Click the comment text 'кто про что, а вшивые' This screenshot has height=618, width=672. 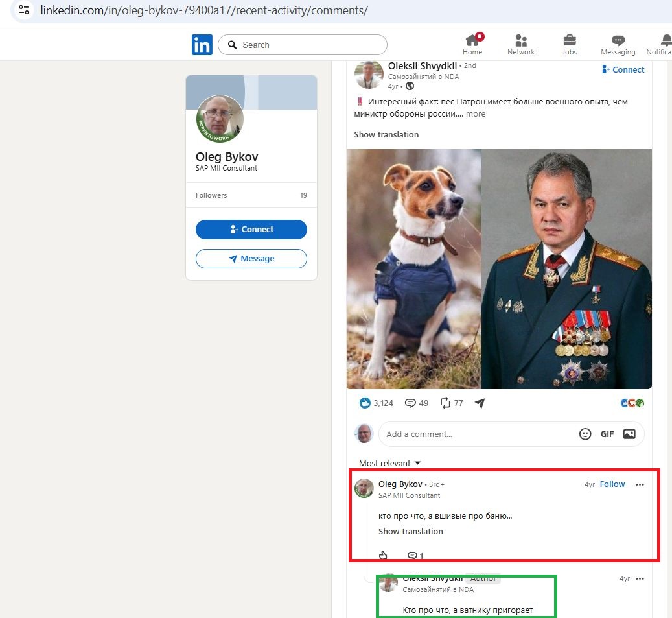445,516
